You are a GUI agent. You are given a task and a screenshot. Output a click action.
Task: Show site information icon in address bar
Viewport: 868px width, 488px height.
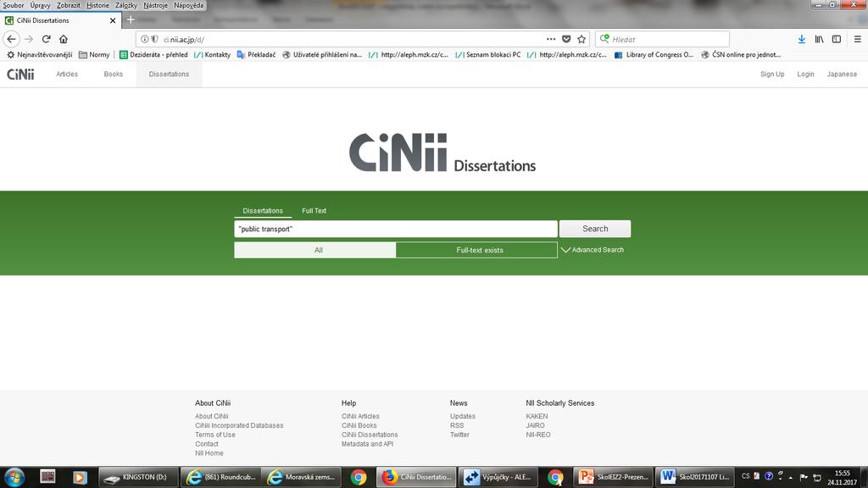[x=144, y=39]
